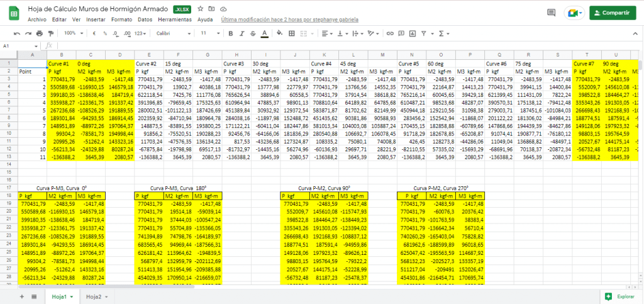Open the Datos menu

pyautogui.click(x=145, y=20)
